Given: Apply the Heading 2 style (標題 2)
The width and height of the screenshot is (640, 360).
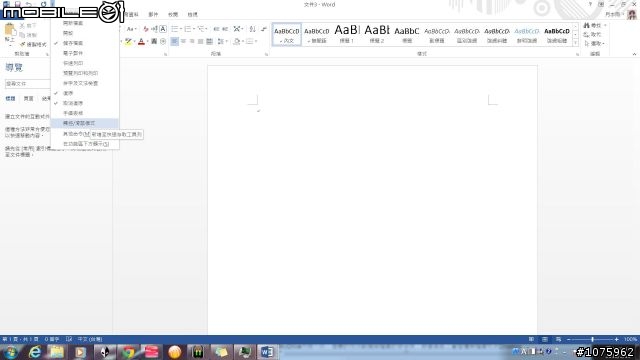Looking at the screenshot, I should click(377, 34).
